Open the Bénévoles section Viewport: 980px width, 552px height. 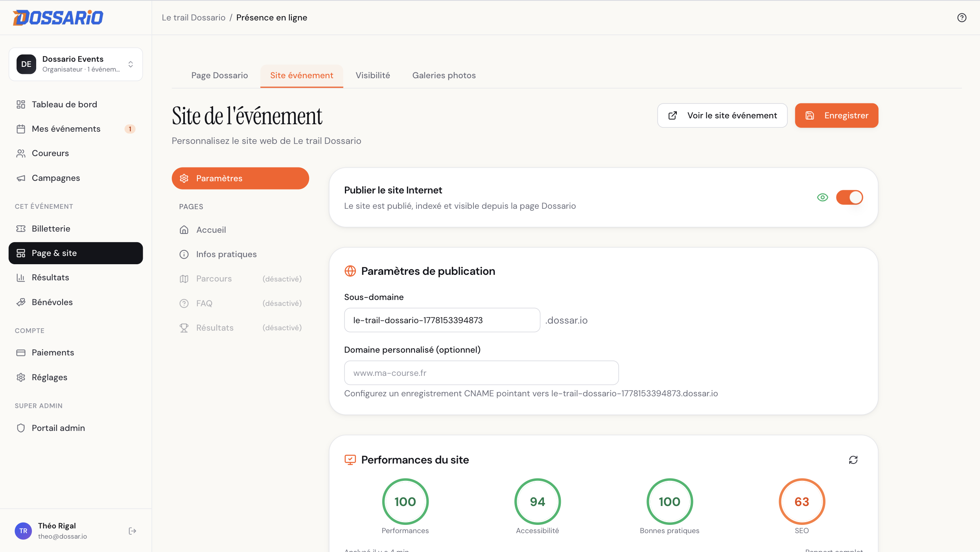point(76,302)
